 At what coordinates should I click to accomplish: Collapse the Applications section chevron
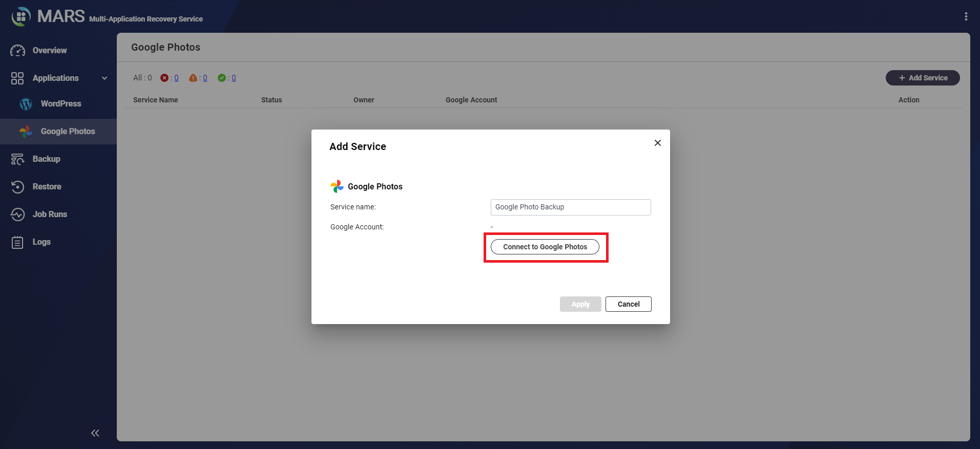[105, 78]
